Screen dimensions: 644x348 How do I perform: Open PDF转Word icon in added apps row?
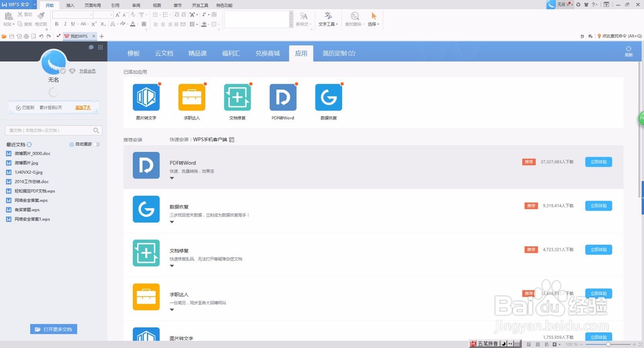(x=283, y=97)
